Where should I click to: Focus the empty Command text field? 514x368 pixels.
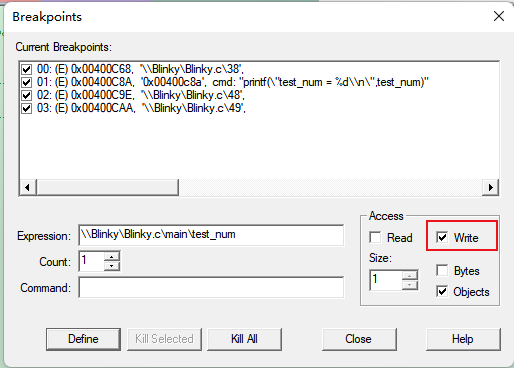point(211,287)
